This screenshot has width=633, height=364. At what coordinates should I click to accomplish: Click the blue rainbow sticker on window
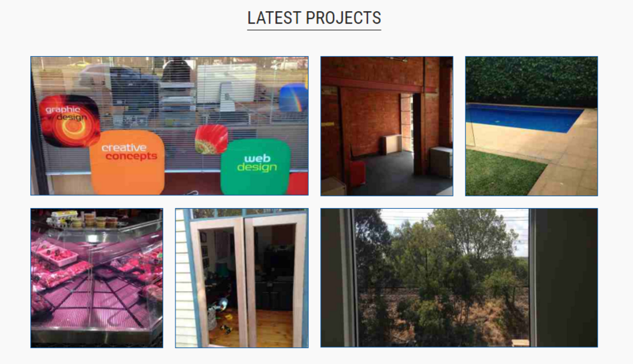point(293,97)
